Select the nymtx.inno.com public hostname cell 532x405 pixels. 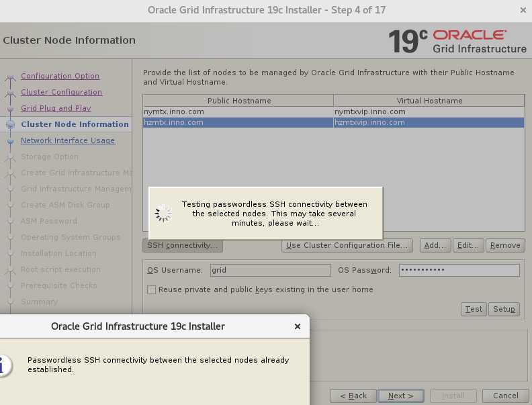[x=238, y=112]
